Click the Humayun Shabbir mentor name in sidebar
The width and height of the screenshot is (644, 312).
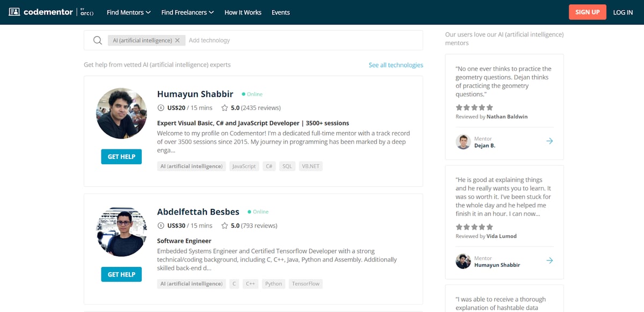pyautogui.click(x=497, y=265)
